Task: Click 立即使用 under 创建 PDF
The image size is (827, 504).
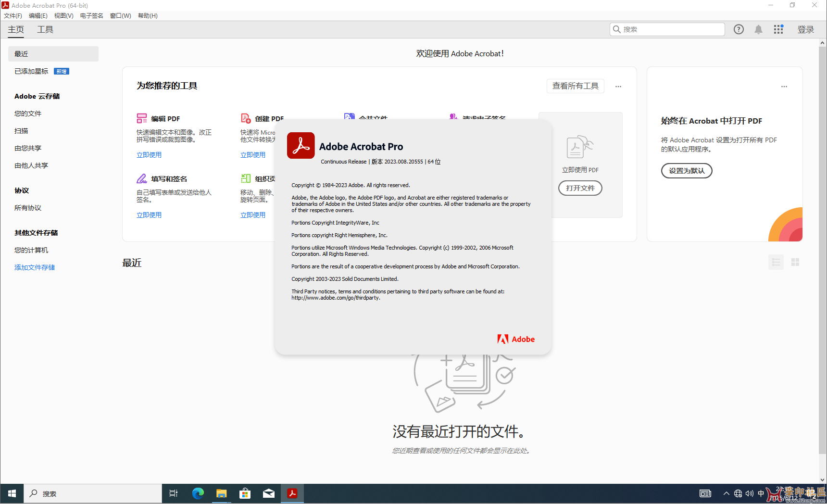Action: tap(253, 155)
